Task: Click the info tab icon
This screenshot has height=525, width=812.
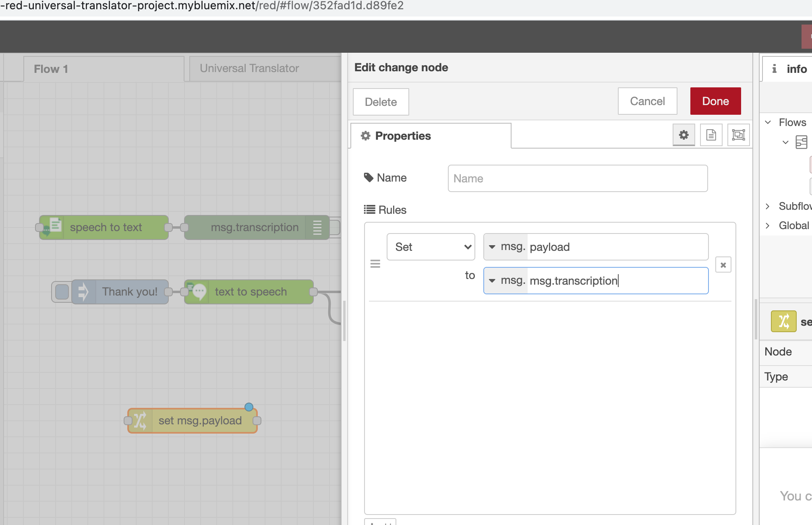Action: 774,69
